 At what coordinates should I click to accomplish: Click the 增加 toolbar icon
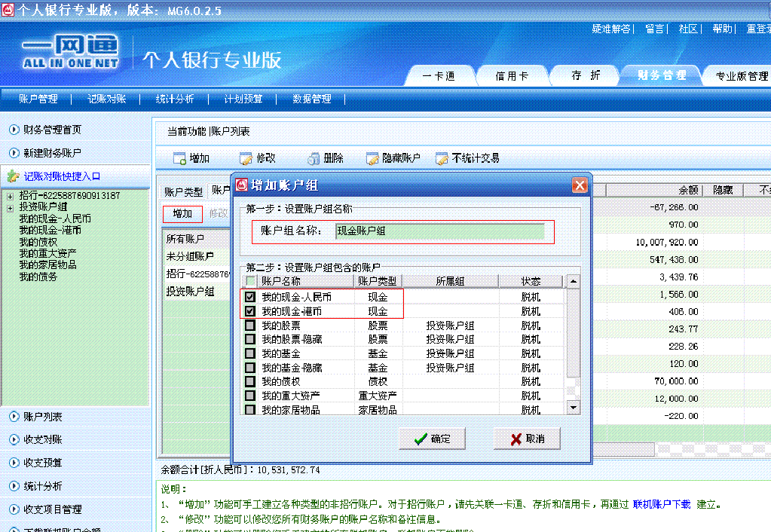(x=179, y=159)
